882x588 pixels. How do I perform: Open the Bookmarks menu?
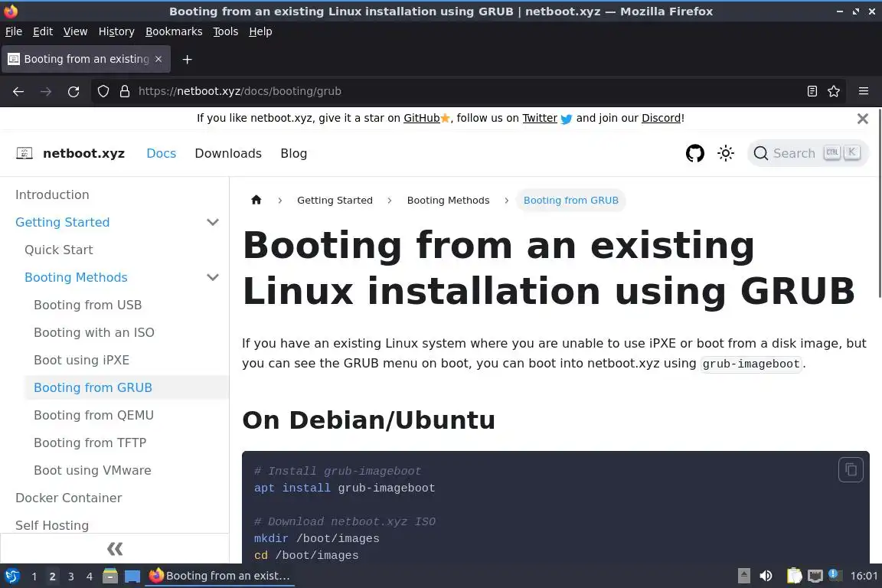174,31
